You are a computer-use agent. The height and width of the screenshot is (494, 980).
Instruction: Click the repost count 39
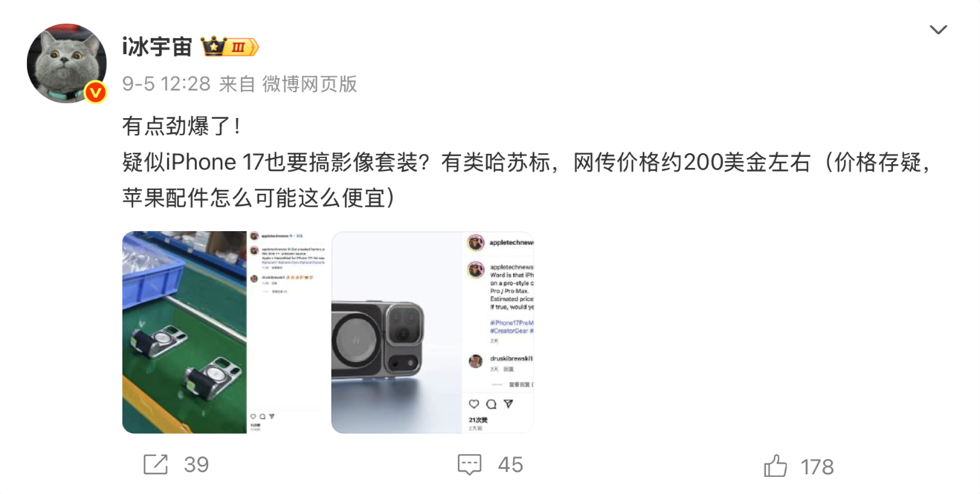tap(196, 465)
